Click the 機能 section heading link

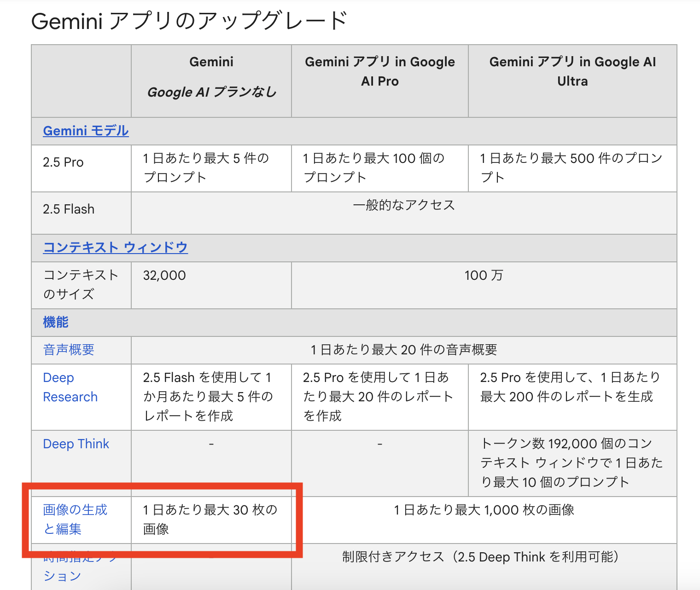tap(56, 322)
